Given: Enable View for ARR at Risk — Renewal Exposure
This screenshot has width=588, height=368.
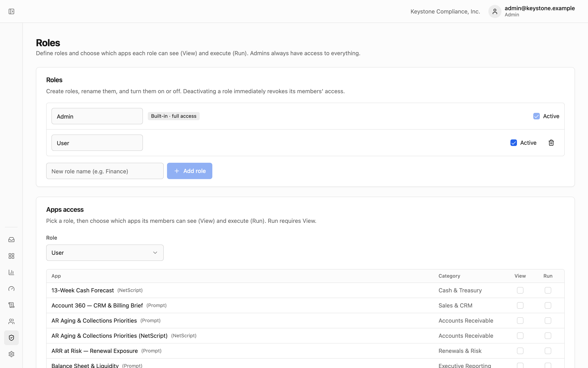Looking at the screenshot, I should pos(520,351).
